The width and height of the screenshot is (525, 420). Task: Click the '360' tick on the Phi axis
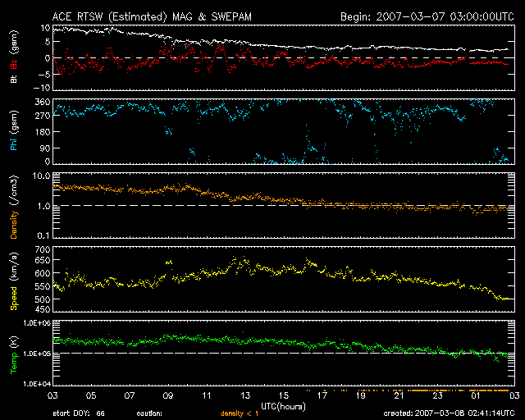43,102
